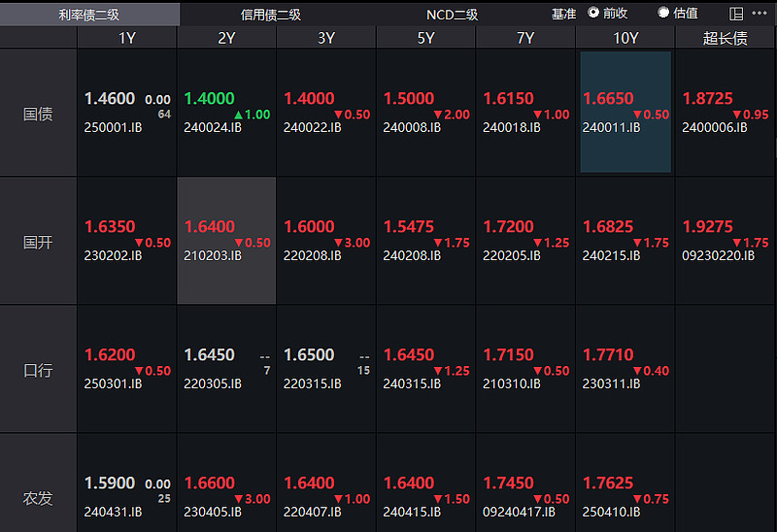Open the three-dot more options menu
The height and width of the screenshot is (532, 777).
click(x=760, y=14)
